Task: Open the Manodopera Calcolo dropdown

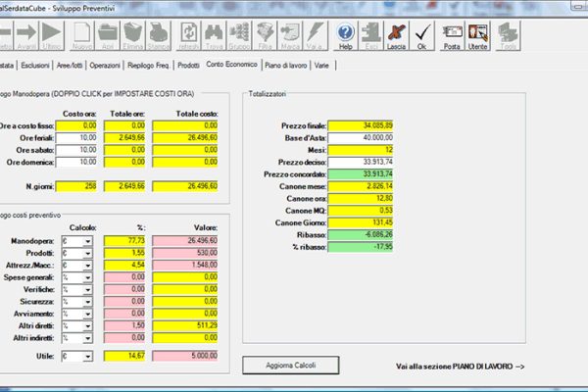Action: (87, 240)
